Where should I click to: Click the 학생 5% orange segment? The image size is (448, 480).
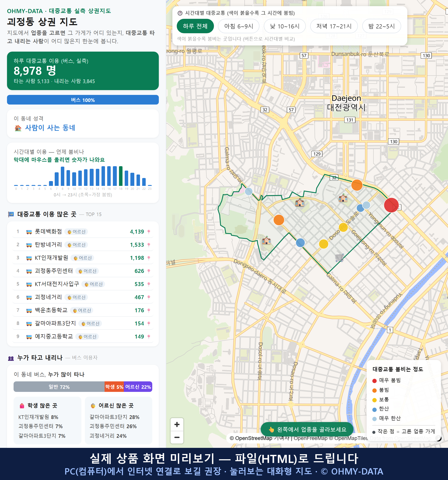(x=114, y=387)
